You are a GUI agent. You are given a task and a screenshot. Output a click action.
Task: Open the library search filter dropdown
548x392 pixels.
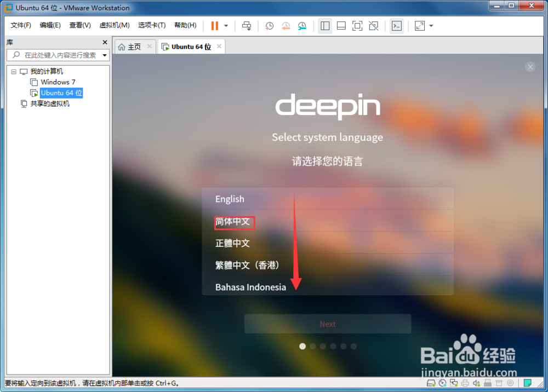[x=105, y=55]
